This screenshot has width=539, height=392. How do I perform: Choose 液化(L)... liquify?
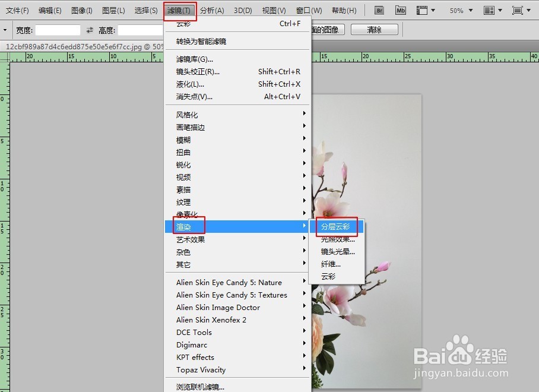pyautogui.click(x=237, y=84)
